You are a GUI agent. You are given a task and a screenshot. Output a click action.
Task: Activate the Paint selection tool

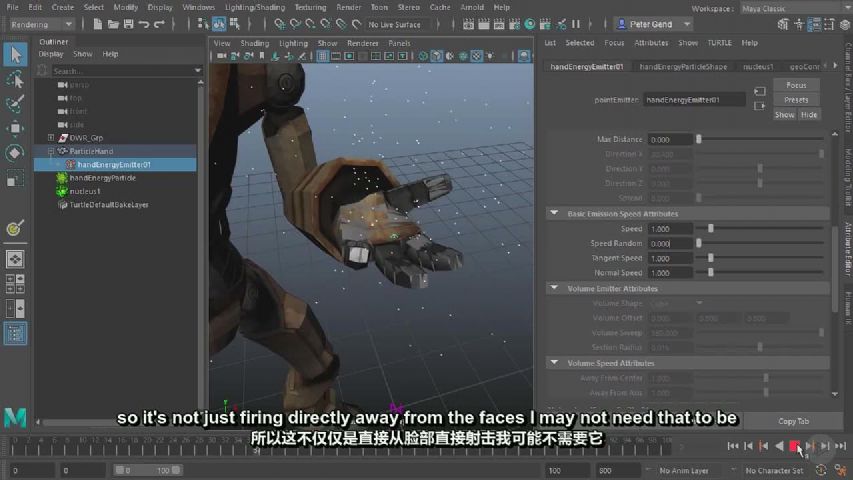[x=15, y=103]
